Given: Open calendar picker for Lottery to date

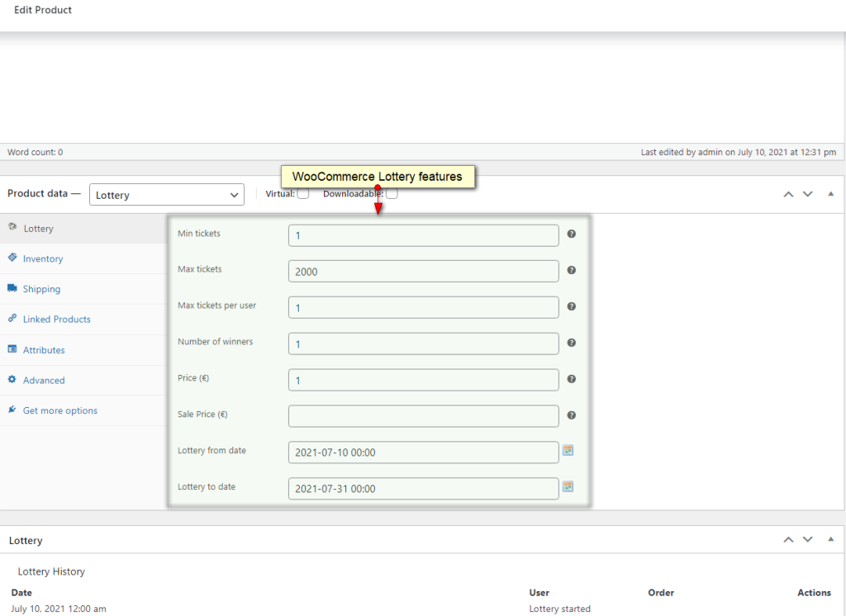Looking at the screenshot, I should click(x=568, y=486).
